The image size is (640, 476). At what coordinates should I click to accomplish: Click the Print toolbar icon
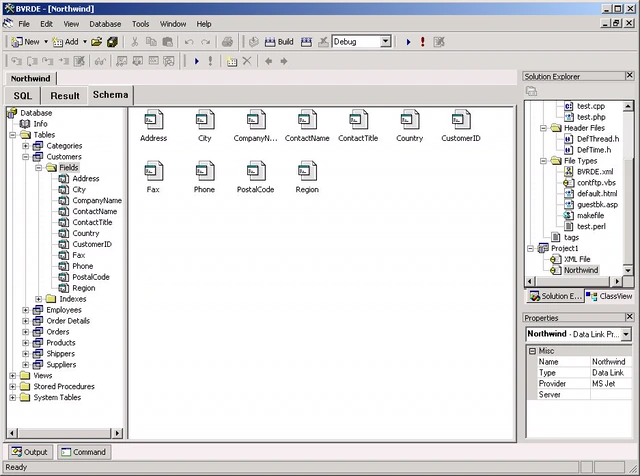click(227, 42)
